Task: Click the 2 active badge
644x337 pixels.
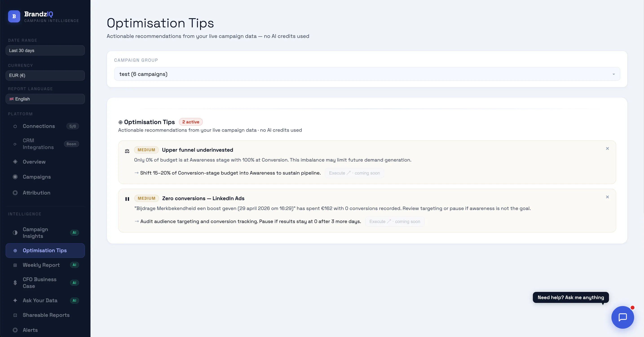Action: (x=191, y=122)
